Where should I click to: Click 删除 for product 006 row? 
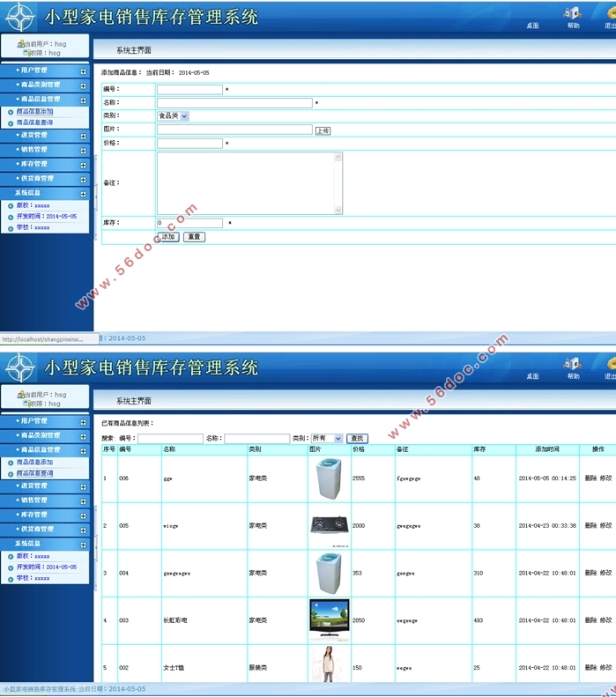point(590,478)
